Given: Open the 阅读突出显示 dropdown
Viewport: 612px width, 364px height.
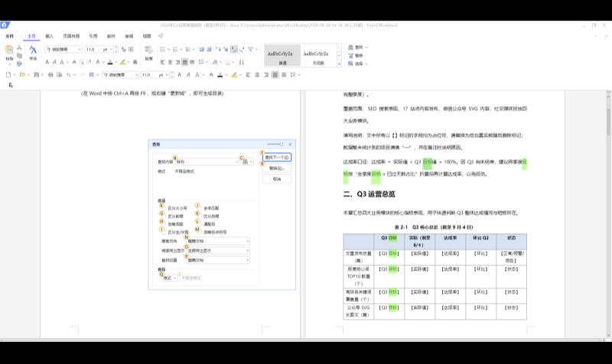Looking at the screenshot, I should (x=218, y=251).
